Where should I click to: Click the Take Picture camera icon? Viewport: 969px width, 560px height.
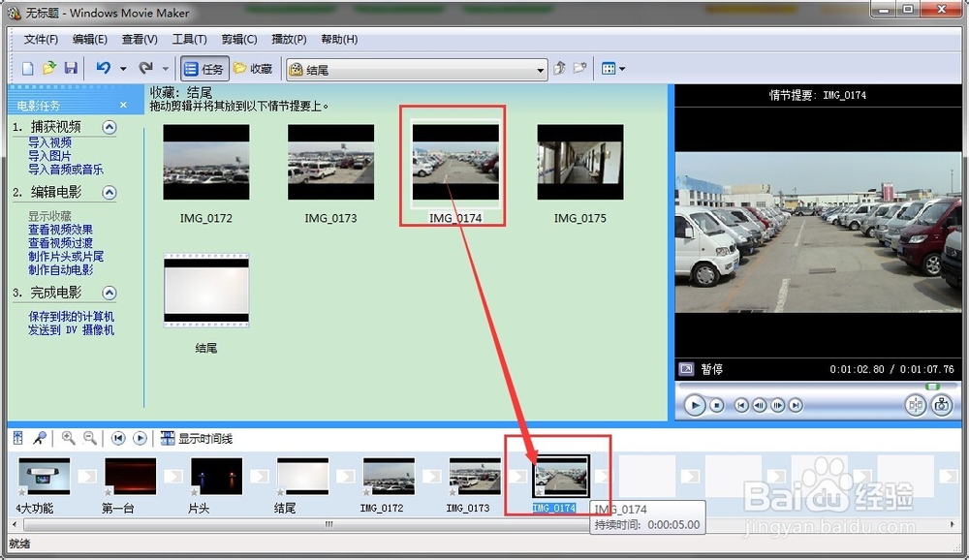coord(941,406)
